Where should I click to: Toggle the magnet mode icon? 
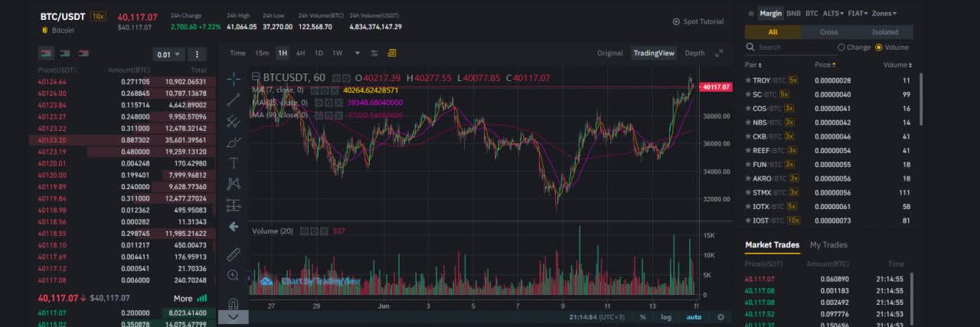[234, 303]
